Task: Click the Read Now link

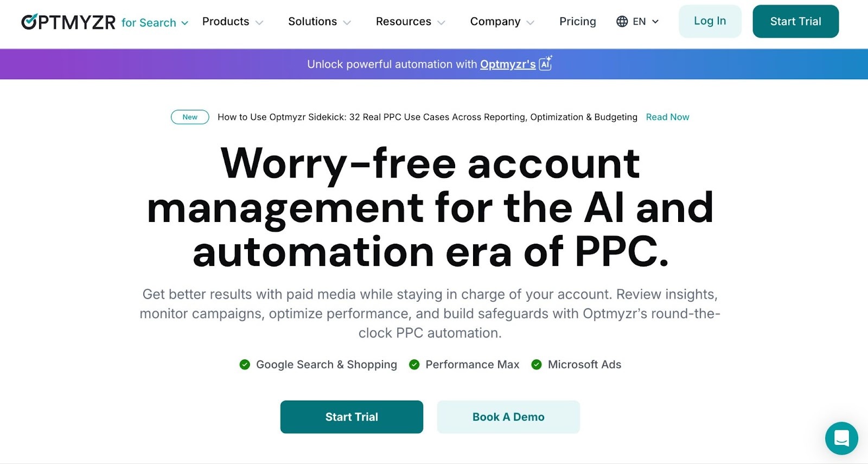Action: [667, 117]
